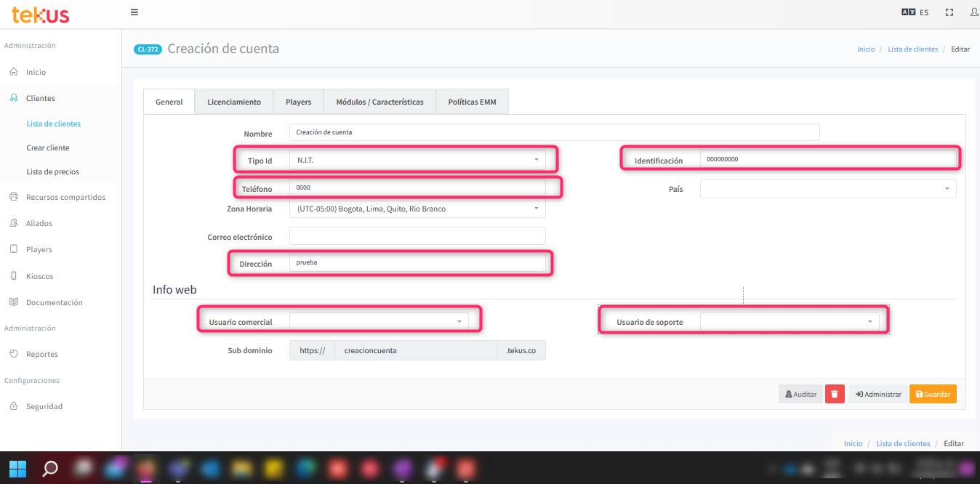Switch to the Políticas EMM tab
Viewport: 980px width, 484px height.
(x=472, y=102)
